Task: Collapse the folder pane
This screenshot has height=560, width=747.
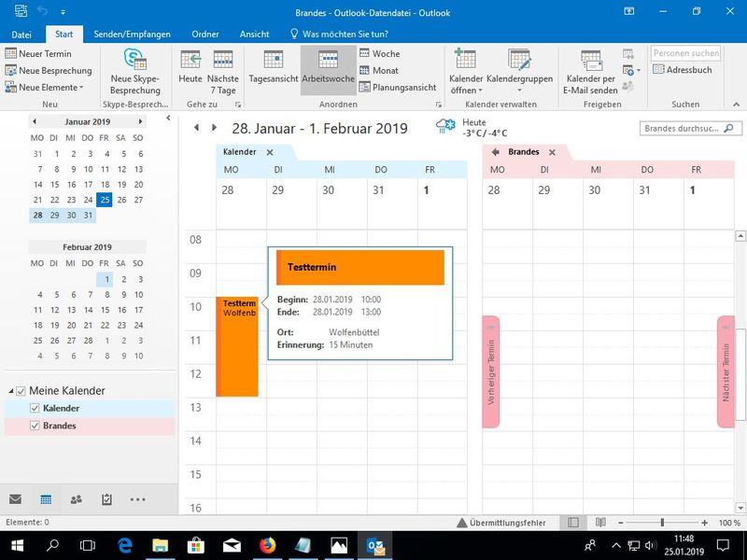Action: pos(168,119)
